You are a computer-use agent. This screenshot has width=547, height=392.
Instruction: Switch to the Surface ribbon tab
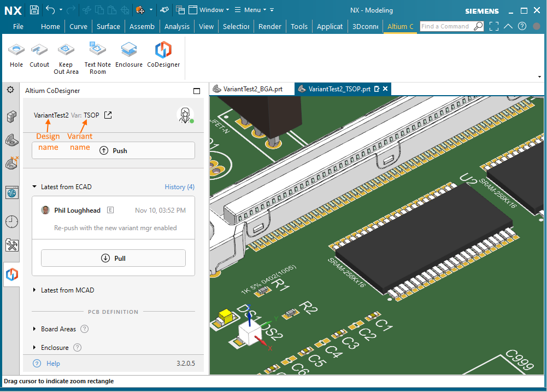tap(109, 27)
